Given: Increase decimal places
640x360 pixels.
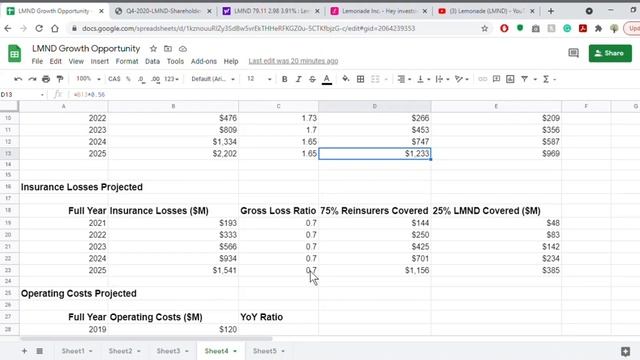Looking at the screenshot, I should (x=156, y=79).
